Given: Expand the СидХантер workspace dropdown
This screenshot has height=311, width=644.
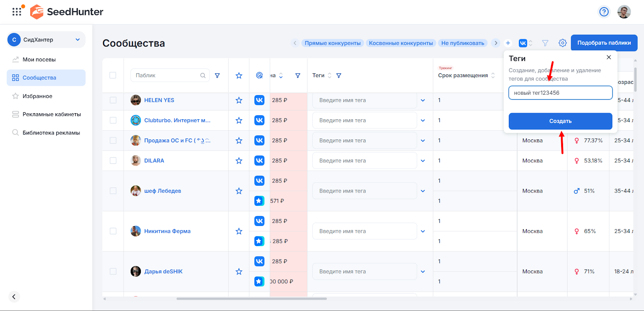Looking at the screenshot, I should point(78,39).
